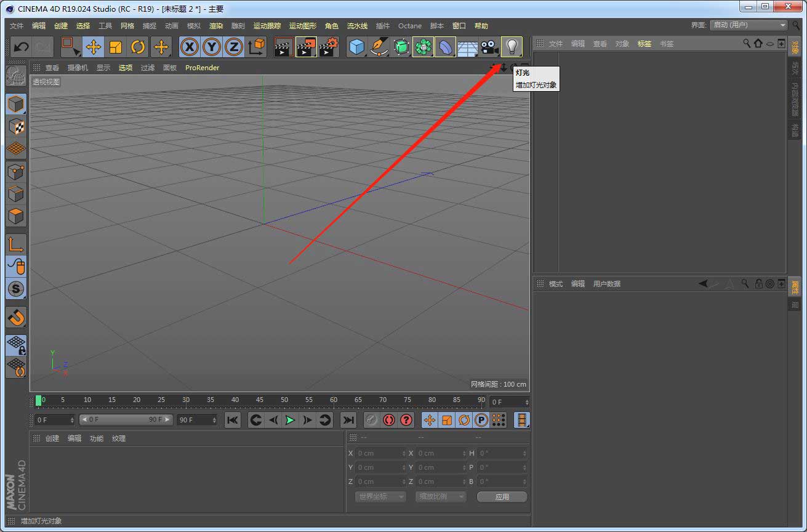Jump to previous key
Screen dimensions: 807x532
[256, 420]
